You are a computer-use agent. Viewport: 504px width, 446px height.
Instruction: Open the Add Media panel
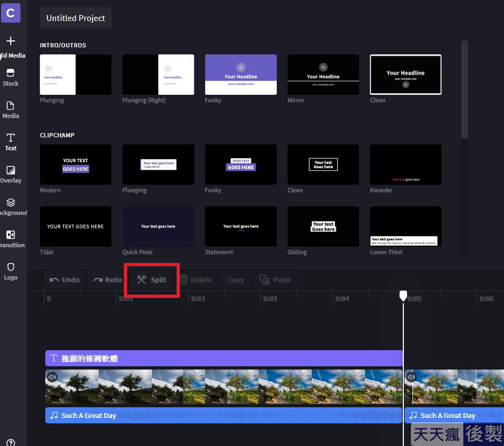[x=11, y=47]
